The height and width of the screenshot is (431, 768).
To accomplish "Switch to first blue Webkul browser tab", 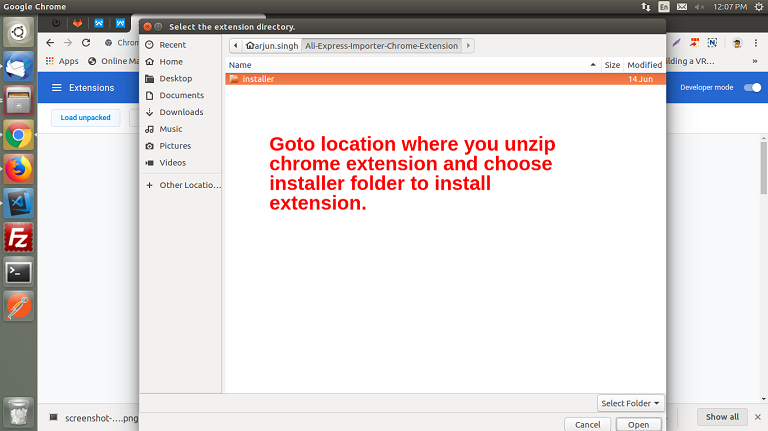I will (x=99, y=23).
